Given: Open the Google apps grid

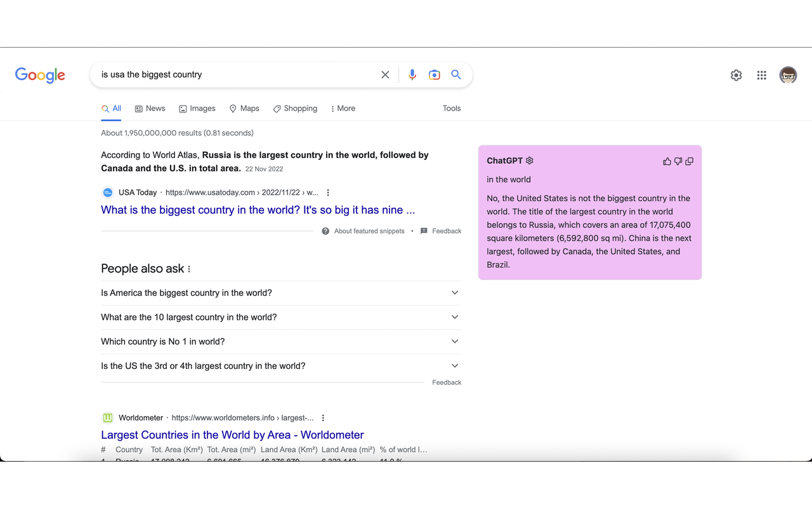Looking at the screenshot, I should tap(762, 76).
